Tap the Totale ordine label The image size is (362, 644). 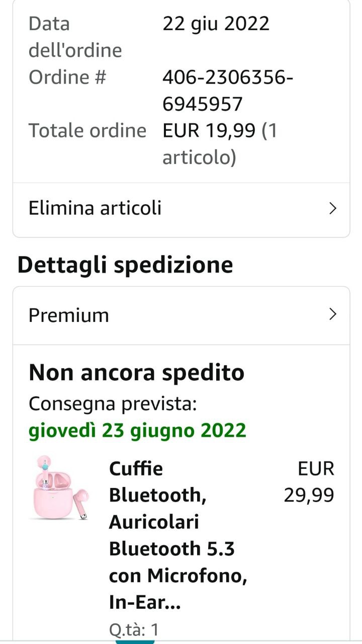(x=87, y=131)
